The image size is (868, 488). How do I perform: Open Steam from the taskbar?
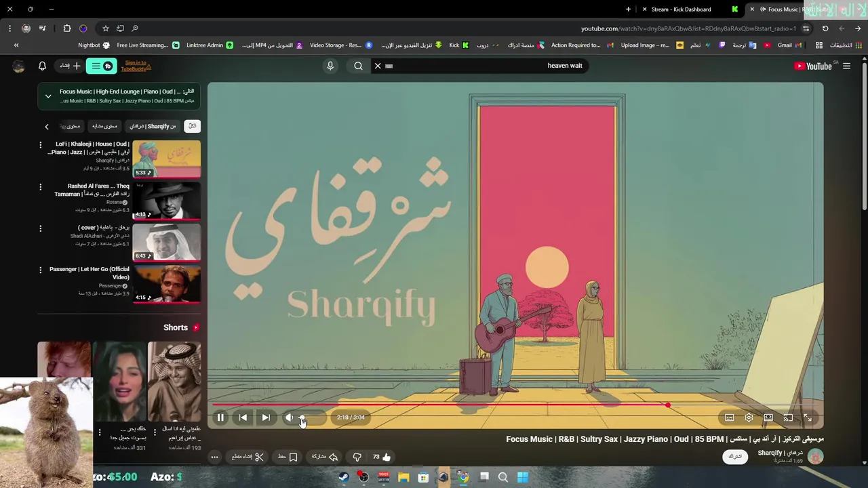tap(344, 477)
